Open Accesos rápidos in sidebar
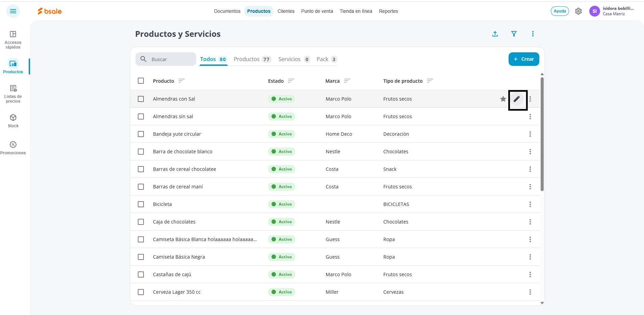644x315 pixels. click(13, 40)
